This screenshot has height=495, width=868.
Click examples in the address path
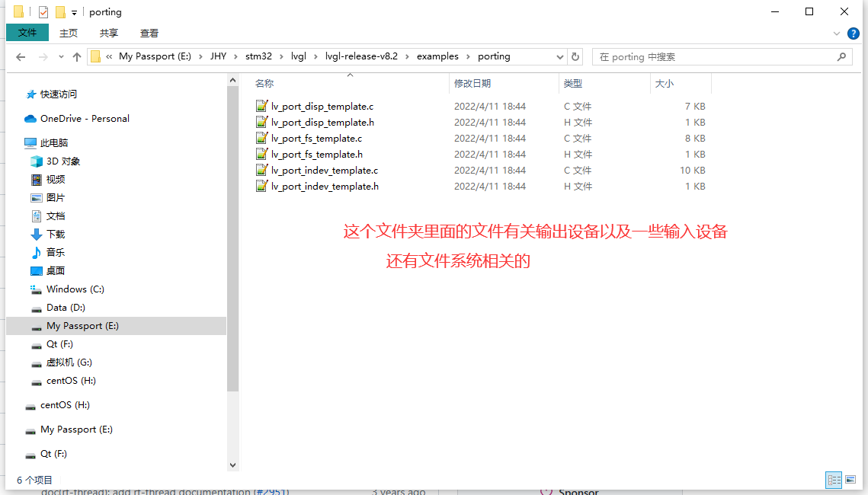[437, 56]
